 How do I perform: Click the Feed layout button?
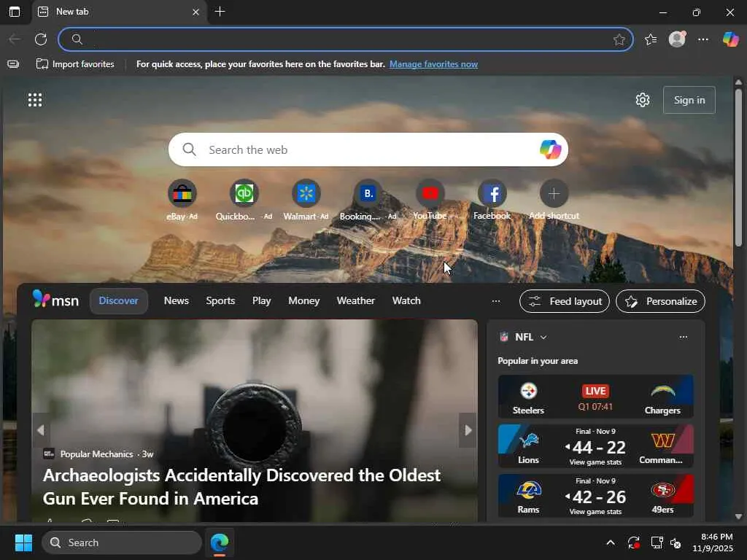coord(564,301)
